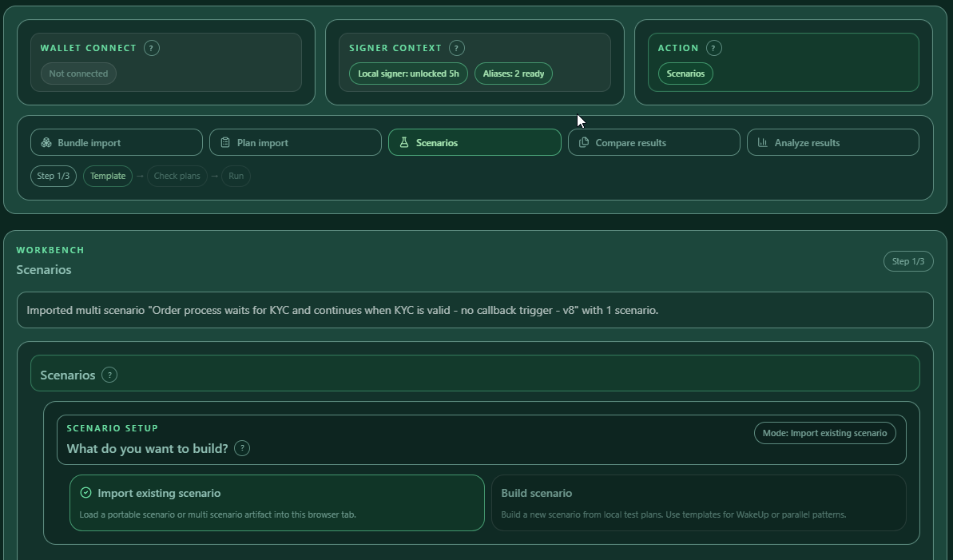The height and width of the screenshot is (560, 953).
Task: Switch to the Plan import tab
Action: [296, 142]
